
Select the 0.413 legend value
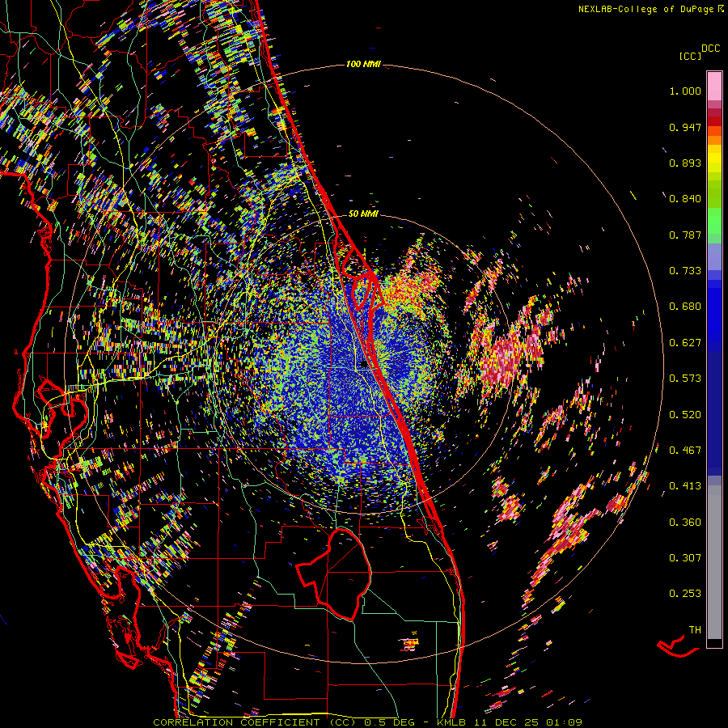[x=685, y=486]
